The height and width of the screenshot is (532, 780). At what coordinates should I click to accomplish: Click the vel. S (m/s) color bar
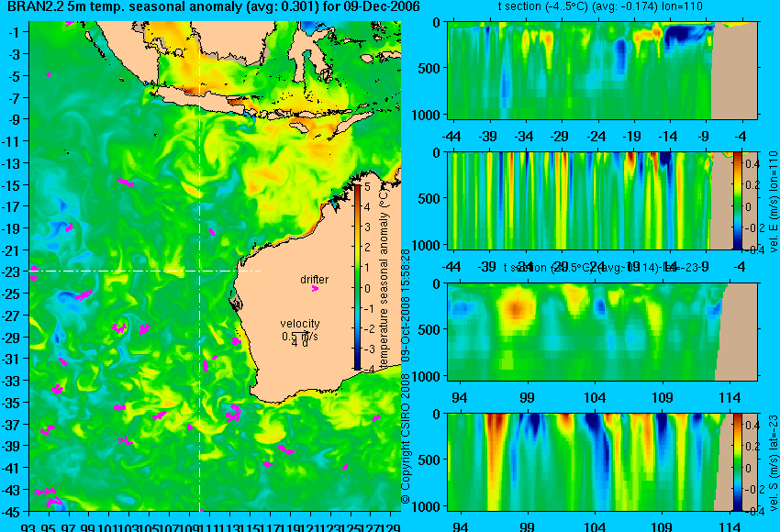737,462
